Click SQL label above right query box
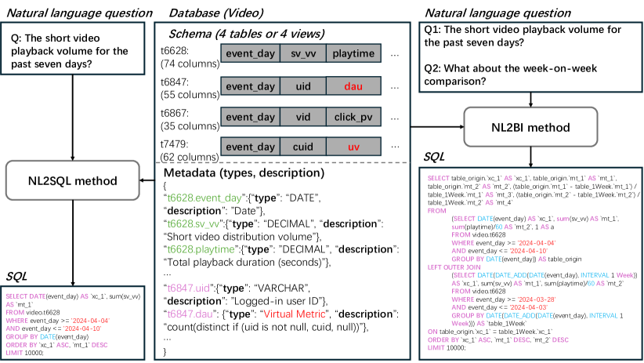This screenshot has height=363, width=644. [x=434, y=157]
